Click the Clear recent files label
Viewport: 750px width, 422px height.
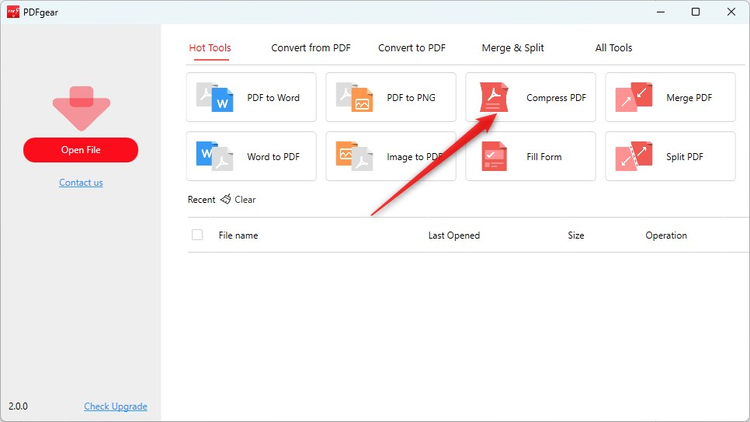tap(245, 200)
